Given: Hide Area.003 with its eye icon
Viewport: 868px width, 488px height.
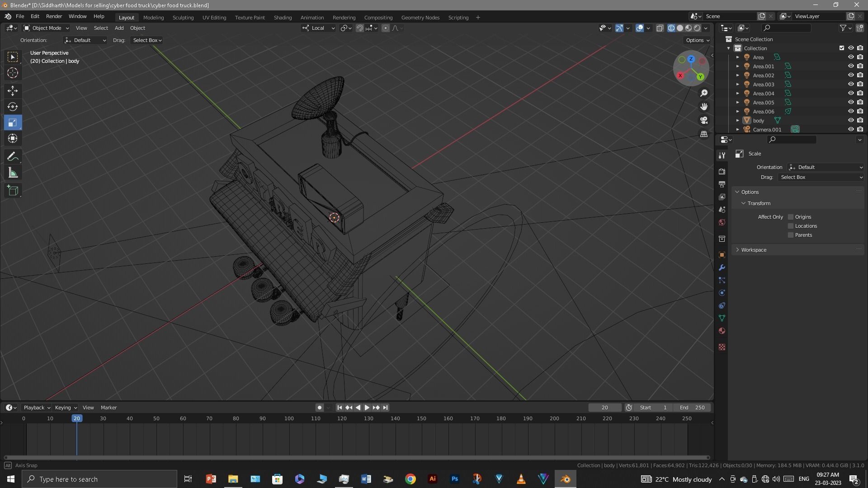Looking at the screenshot, I should [x=850, y=84].
